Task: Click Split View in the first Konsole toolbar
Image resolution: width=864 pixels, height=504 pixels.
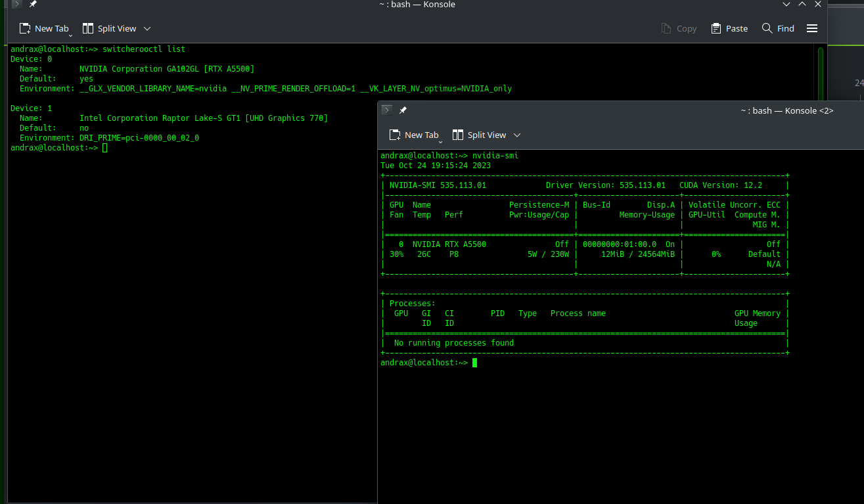Action: (109, 28)
